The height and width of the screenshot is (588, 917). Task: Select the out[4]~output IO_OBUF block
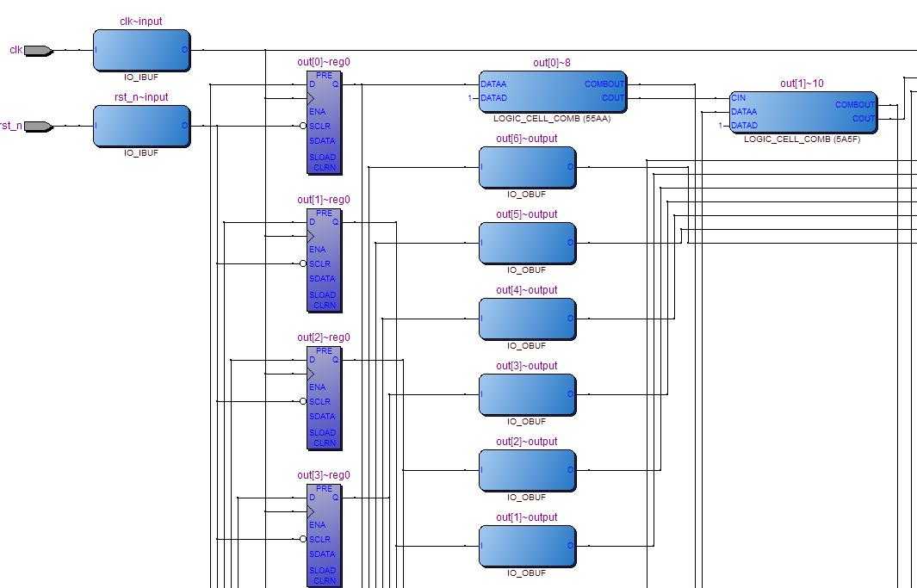point(528,319)
